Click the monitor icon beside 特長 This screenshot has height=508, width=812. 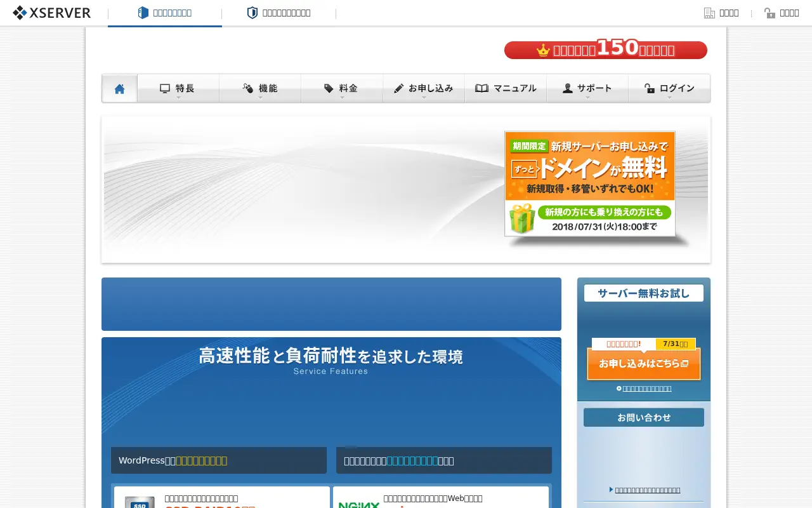click(x=165, y=88)
